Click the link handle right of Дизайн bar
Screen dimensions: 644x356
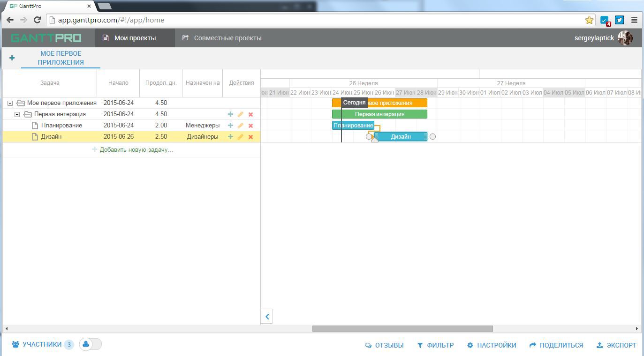coord(432,136)
